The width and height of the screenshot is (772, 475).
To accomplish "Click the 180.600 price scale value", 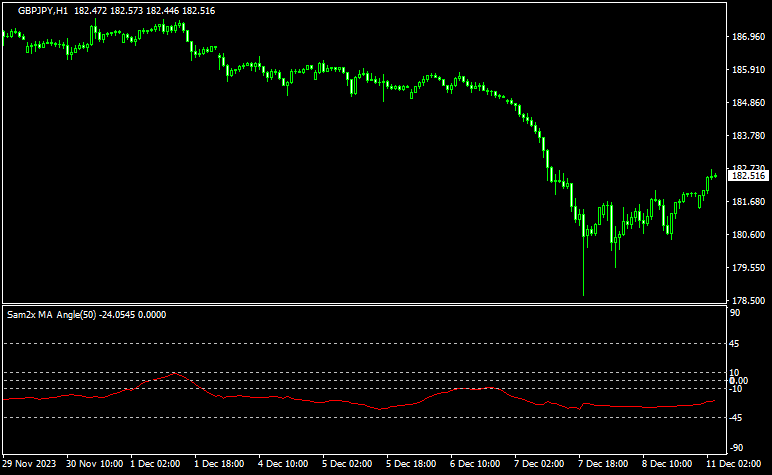I will [x=748, y=235].
